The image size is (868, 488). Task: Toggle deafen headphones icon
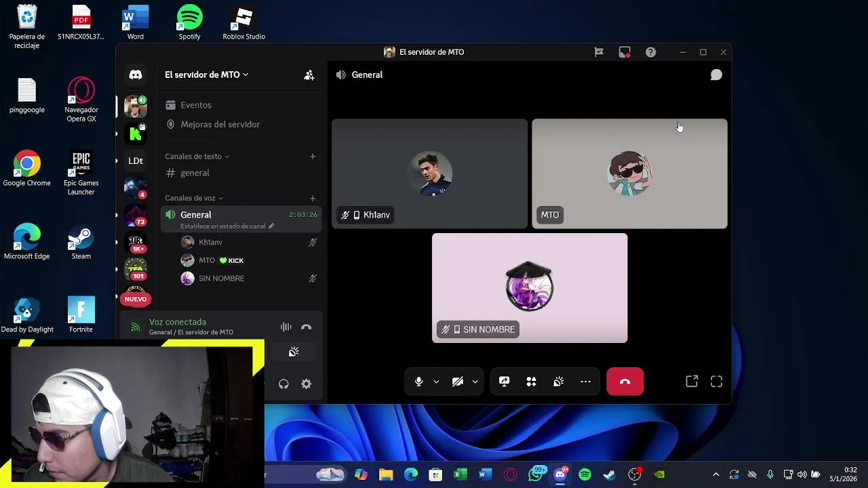pos(283,384)
